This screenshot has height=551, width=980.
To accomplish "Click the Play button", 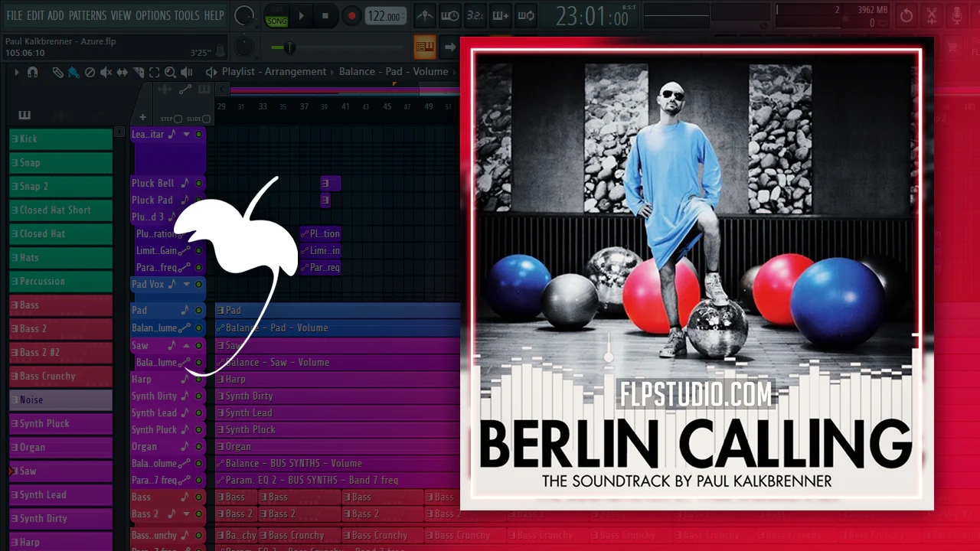I will [302, 16].
